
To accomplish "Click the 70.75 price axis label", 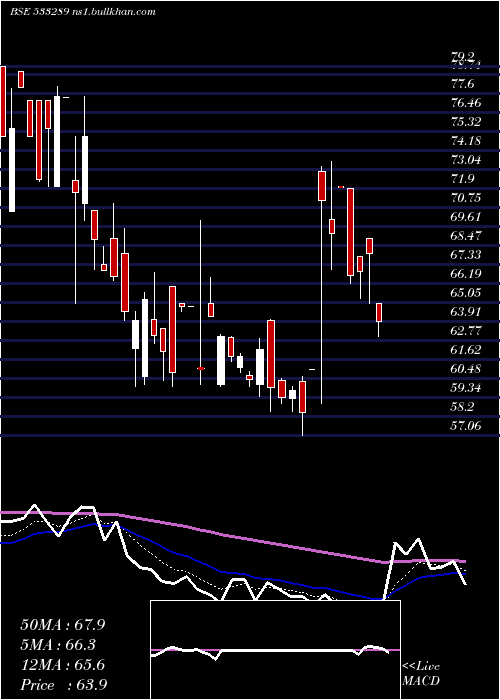I will (x=466, y=197).
